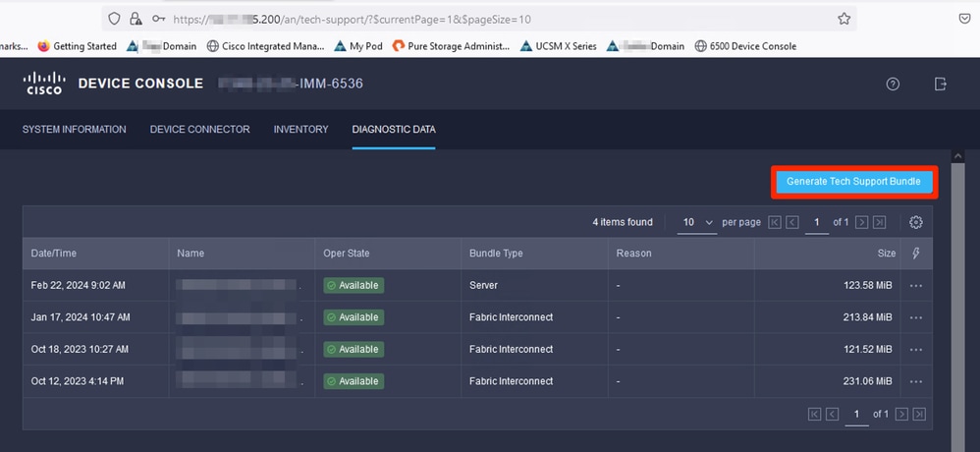Image resolution: width=980 pixels, height=452 pixels.
Task: Open actions menu for Feb 22, 2024 bundle
Action: coord(915,286)
